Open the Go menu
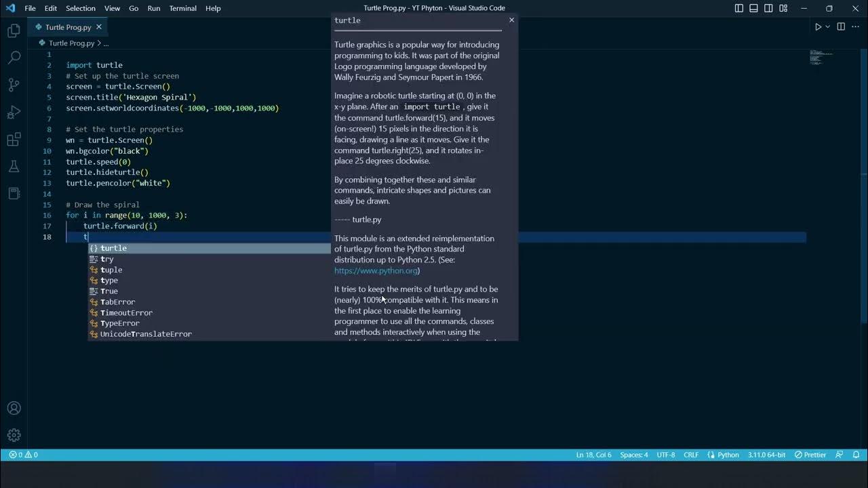 [x=134, y=8]
